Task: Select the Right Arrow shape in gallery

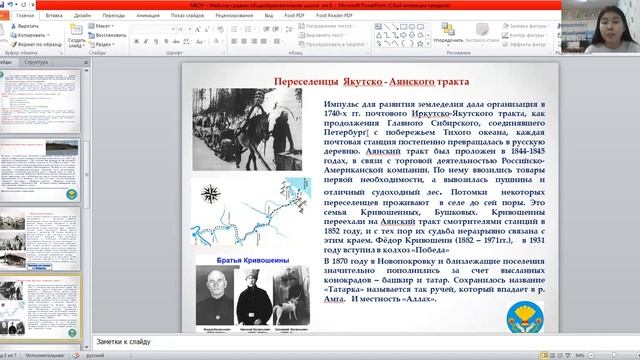Action: coord(403,35)
